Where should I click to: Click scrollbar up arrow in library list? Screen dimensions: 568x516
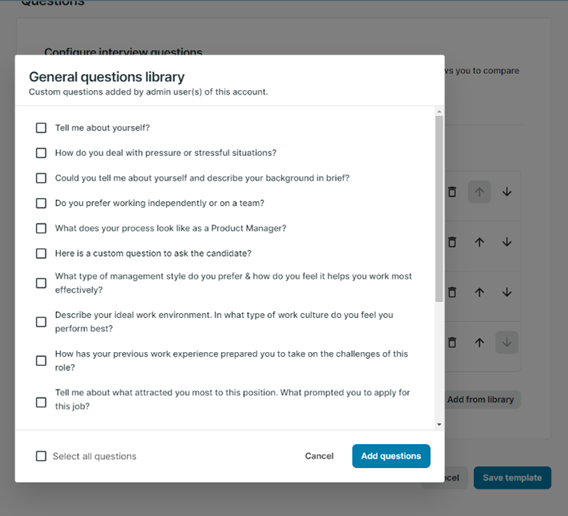point(439,112)
